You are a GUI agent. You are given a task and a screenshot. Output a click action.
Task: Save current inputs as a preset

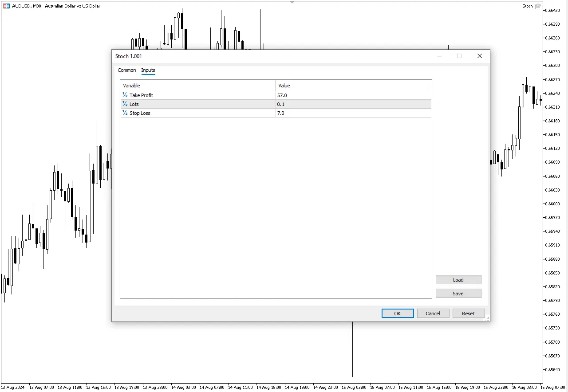[x=458, y=293]
